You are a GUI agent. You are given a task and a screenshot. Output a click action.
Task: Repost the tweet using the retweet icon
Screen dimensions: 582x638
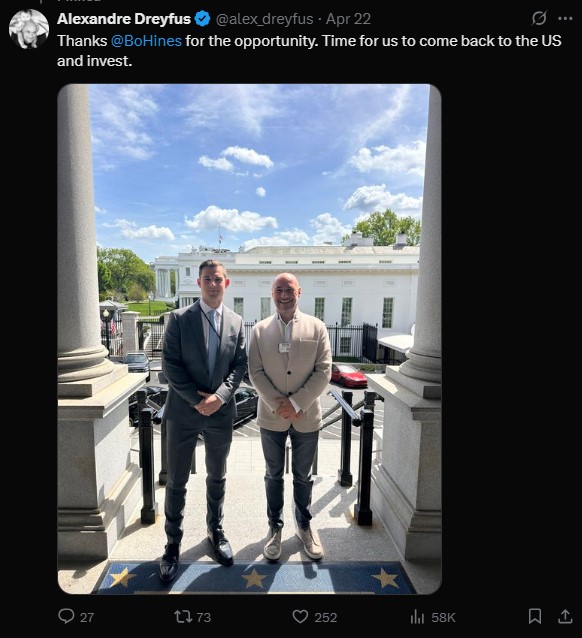183,616
